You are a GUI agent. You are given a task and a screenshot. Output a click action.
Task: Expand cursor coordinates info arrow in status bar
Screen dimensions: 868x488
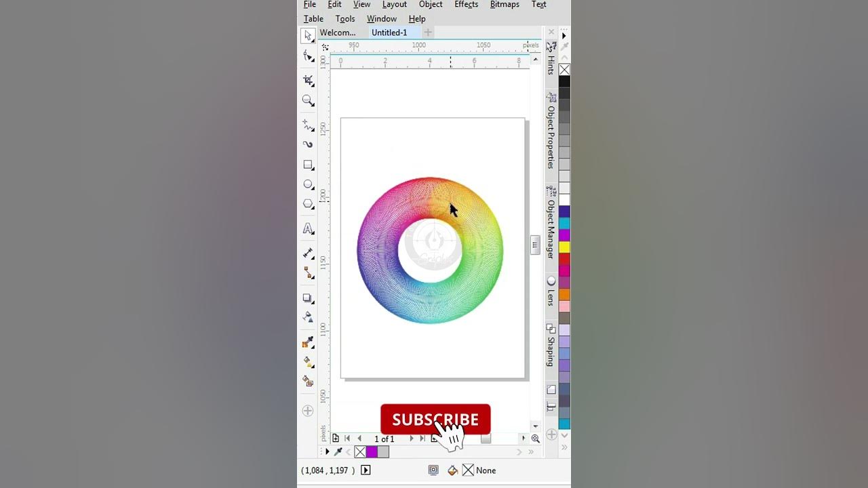366,470
